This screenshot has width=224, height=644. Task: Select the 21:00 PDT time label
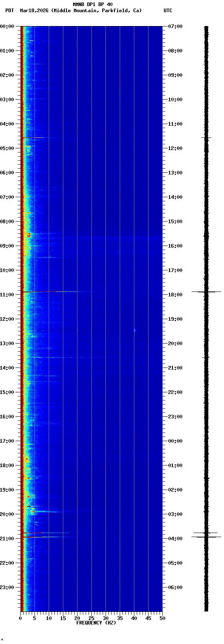(7, 539)
